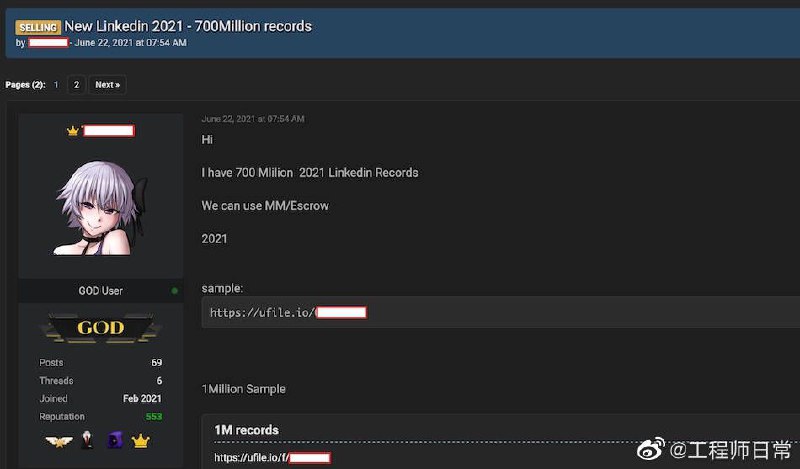Click the '1M records' heading
This screenshot has width=800, height=469.
(x=246, y=430)
